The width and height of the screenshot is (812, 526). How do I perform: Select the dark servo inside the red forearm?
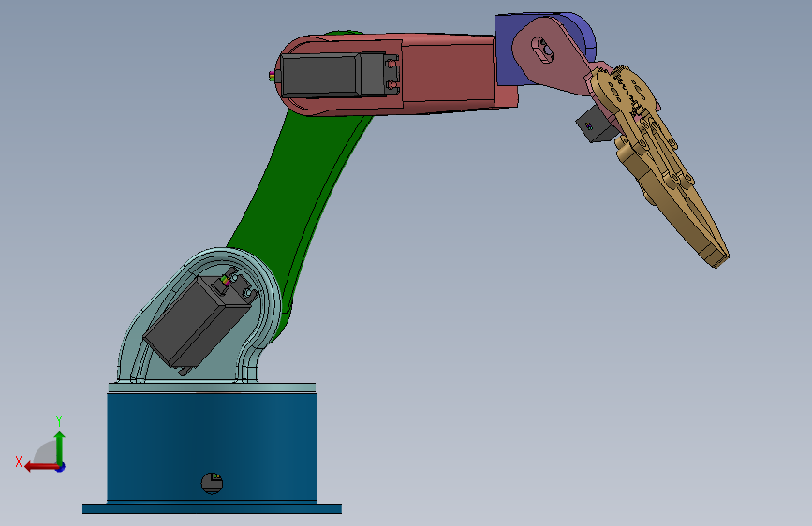[334, 76]
